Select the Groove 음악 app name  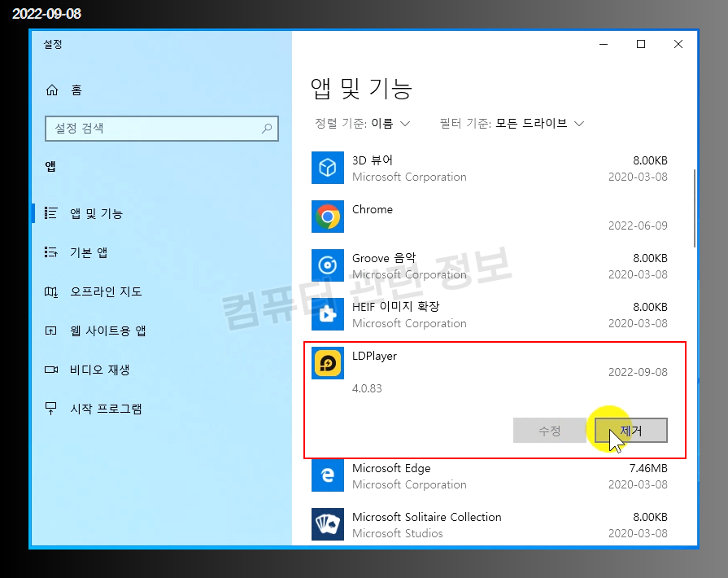tap(384, 258)
